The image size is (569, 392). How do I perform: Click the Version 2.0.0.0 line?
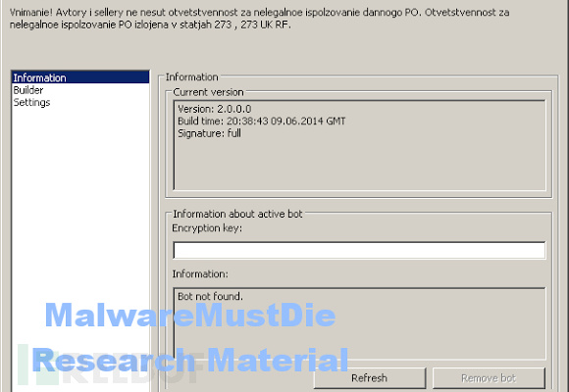coord(215,109)
